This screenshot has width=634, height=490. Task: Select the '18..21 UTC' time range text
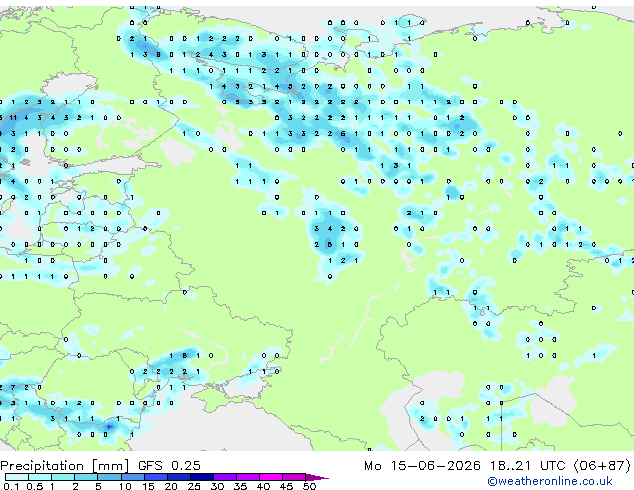[527, 466]
